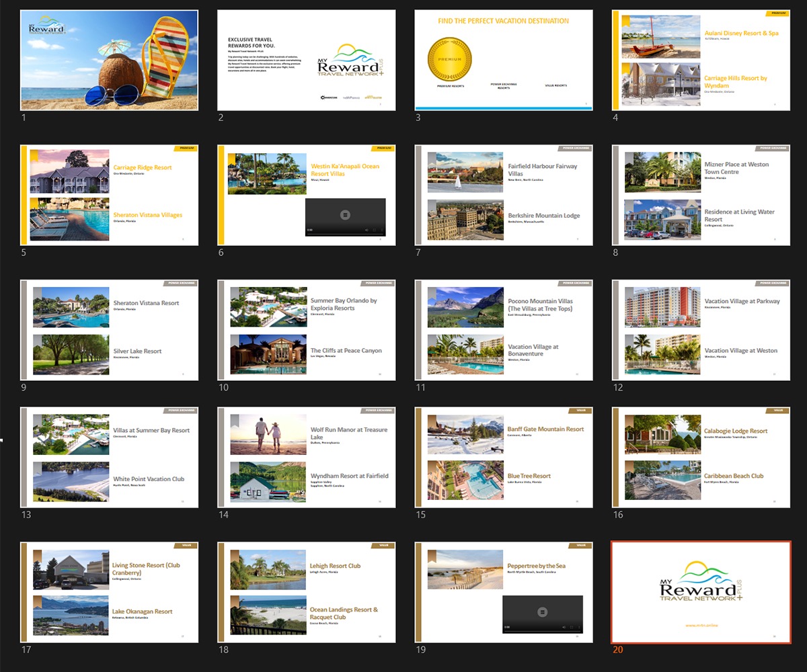Select slide 9 thumbnail

[x=109, y=330]
